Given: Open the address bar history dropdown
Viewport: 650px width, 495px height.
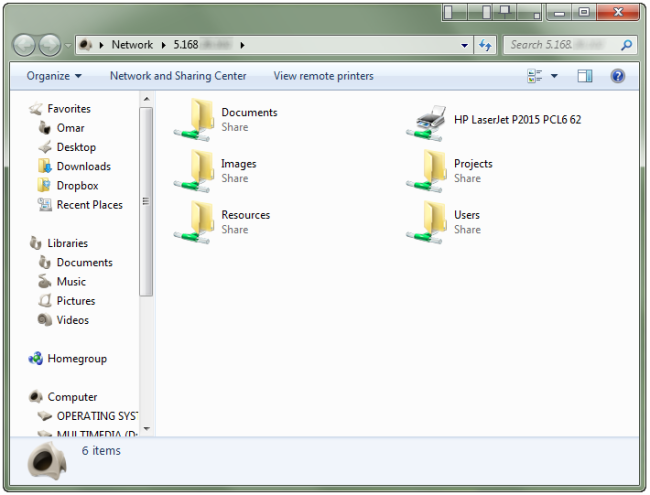Looking at the screenshot, I should (x=465, y=45).
